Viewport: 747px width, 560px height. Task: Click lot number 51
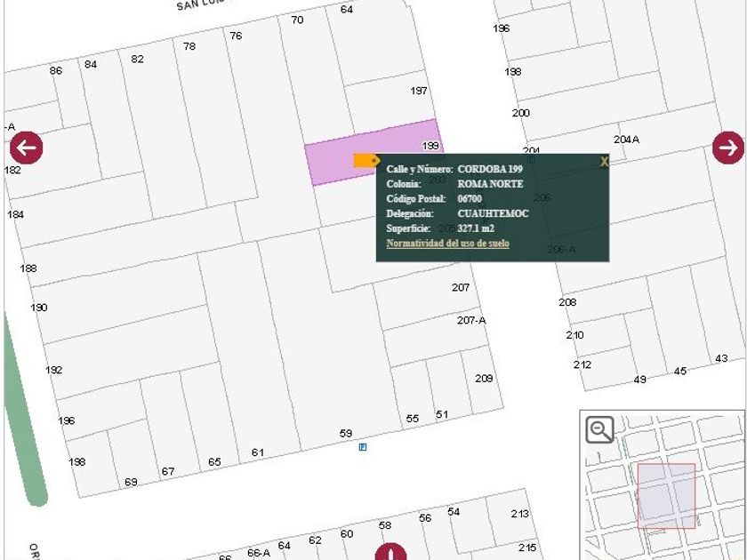tap(442, 414)
